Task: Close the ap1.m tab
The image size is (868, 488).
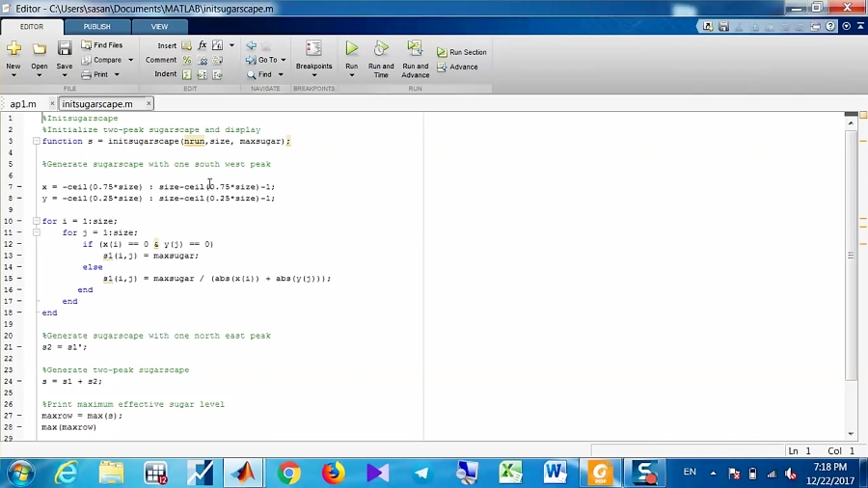Action: (x=52, y=103)
